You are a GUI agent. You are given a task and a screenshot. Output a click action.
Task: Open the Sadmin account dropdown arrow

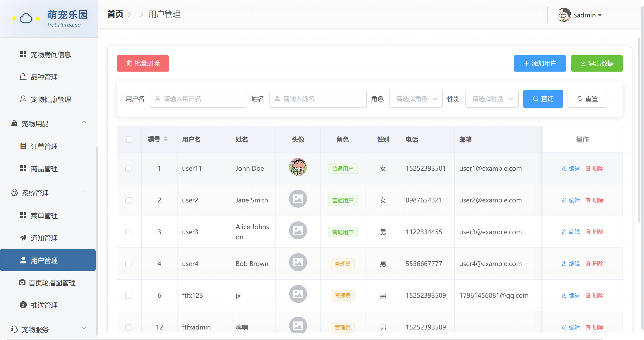tap(600, 15)
